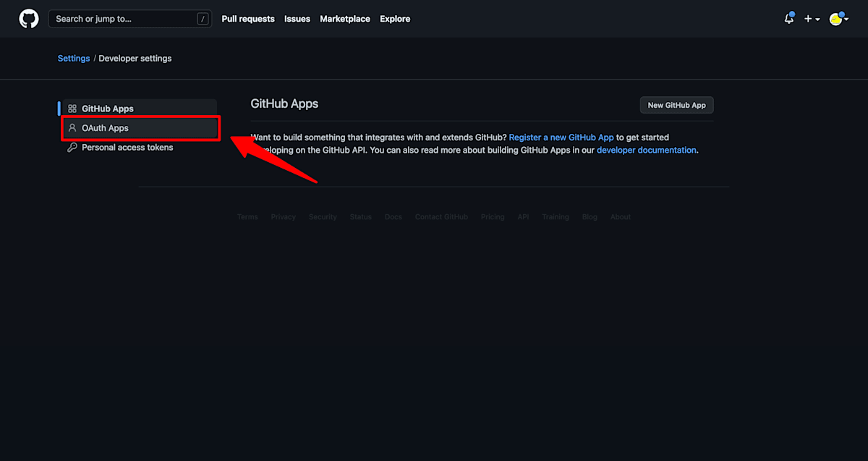This screenshot has width=868, height=461.
Task: Open the Privacy footer link
Action: (284, 217)
